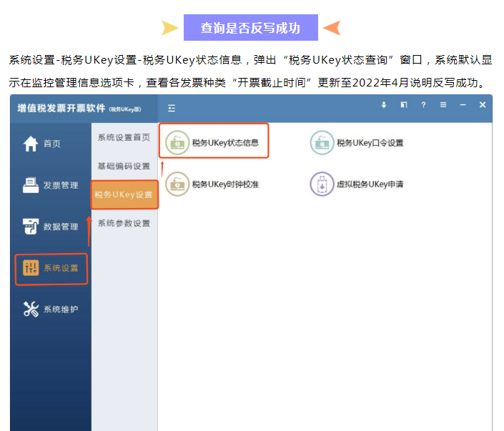This screenshot has width=504, height=431.
Task: Click the 虚拟税务UKey申请 text label
Action: click(370, 184)
